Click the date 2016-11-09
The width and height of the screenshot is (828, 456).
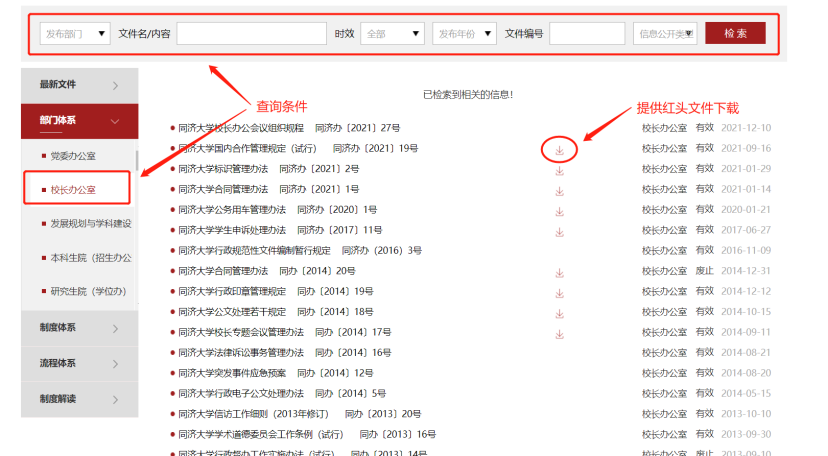(x=746, y=250)
